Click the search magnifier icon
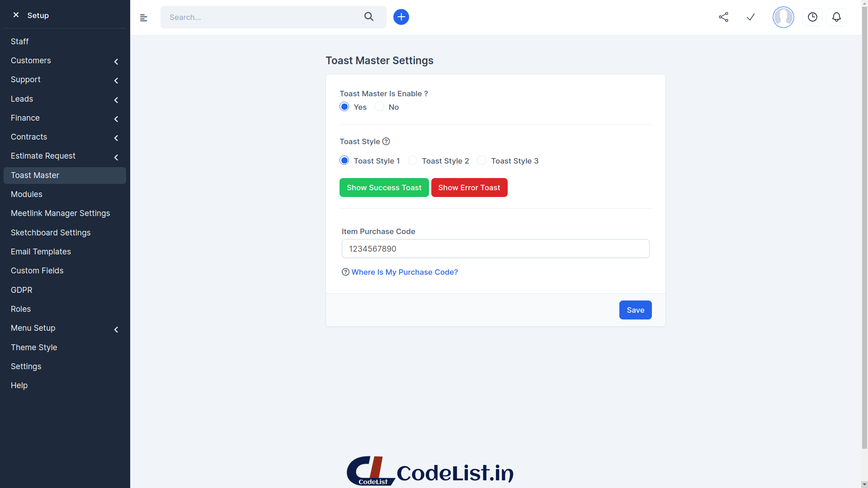 click(369, 17)
